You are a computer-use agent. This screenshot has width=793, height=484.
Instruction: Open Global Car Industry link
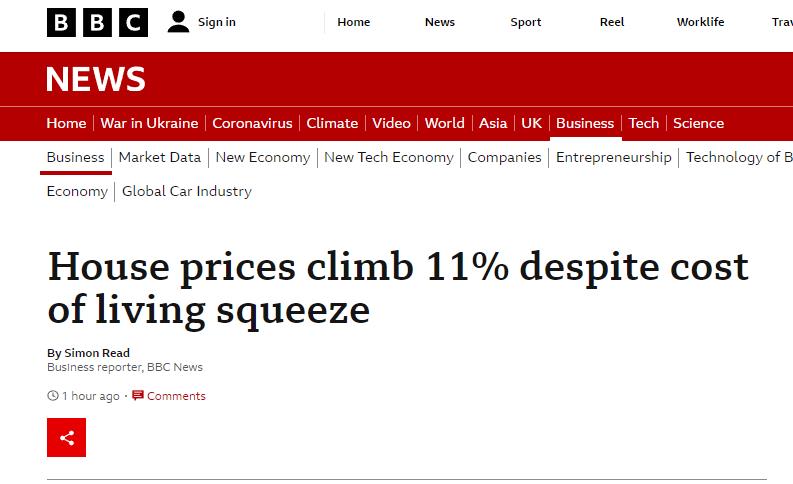pyautogui.click(x=187, y=191)
